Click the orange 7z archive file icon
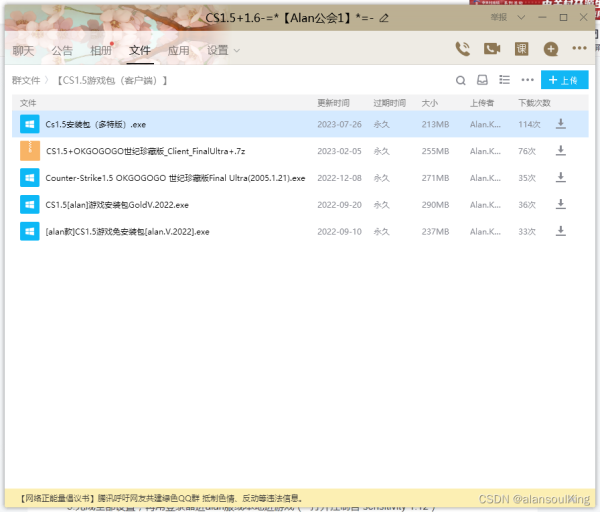The height and width of the screenshot is (512, 600). (29, 151)
